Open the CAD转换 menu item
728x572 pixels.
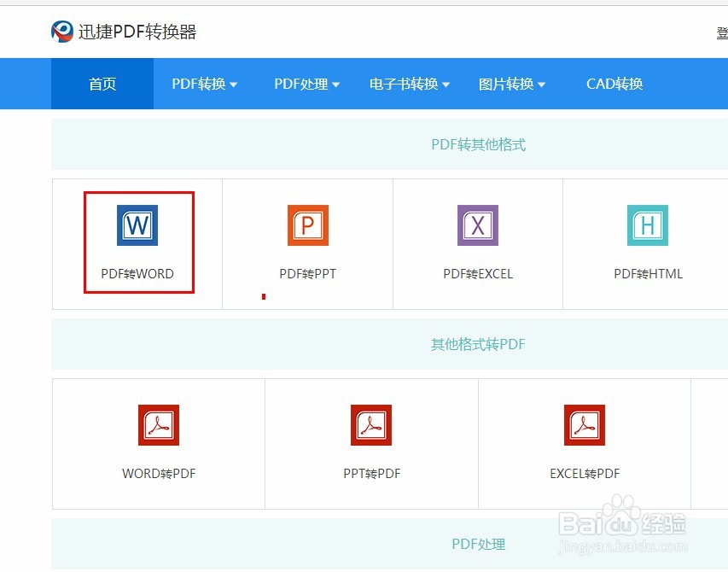click(x=614, y=84)
